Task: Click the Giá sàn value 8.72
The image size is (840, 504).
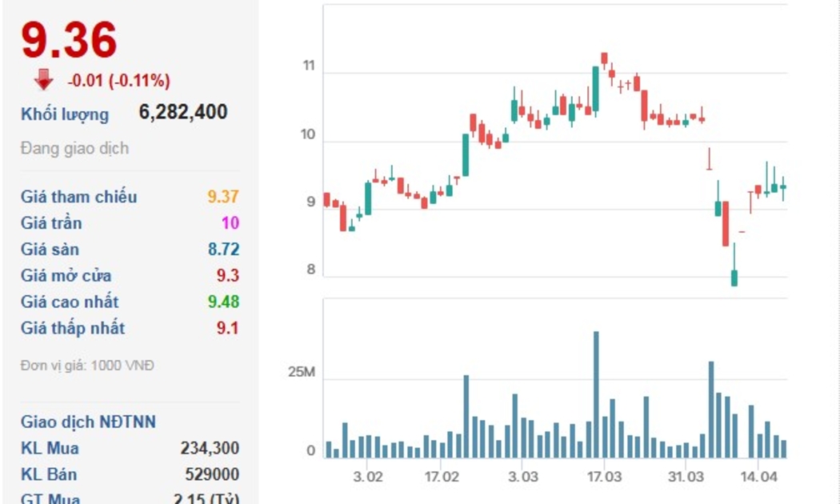Action: (x=223, y=250)
